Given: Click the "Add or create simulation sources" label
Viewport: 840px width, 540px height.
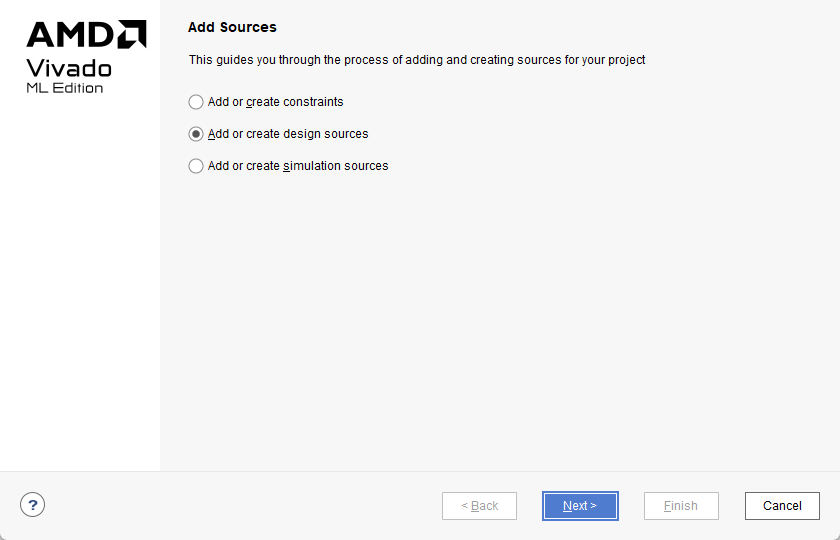Looking at the screenshot, I should 298,166.
